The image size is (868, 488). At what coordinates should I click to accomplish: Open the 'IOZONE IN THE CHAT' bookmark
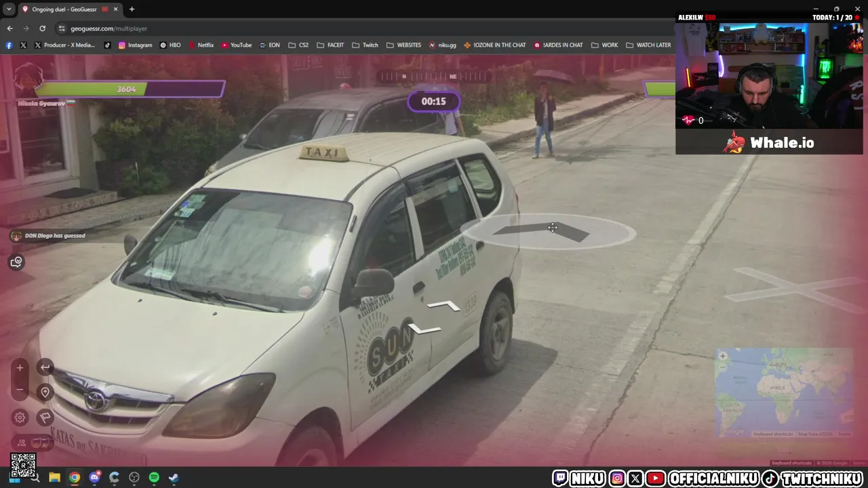point(494,45)
